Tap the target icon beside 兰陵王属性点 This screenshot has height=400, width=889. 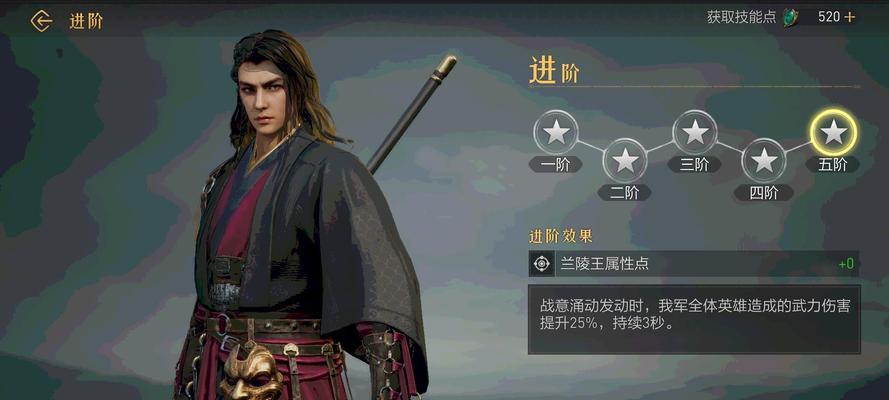point(542,263)
